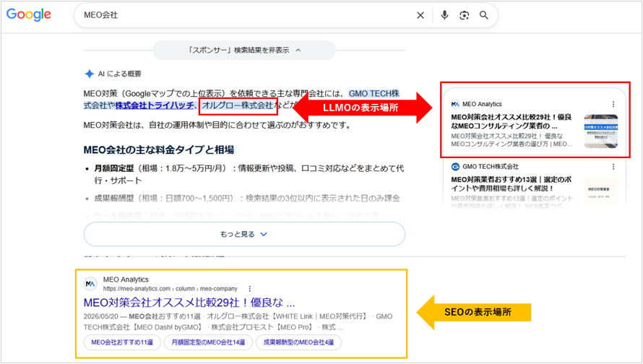Viewport: 643px width, 364px height.
Task: Click the GMO TECH株式会社 card source name
Action: 491,166
